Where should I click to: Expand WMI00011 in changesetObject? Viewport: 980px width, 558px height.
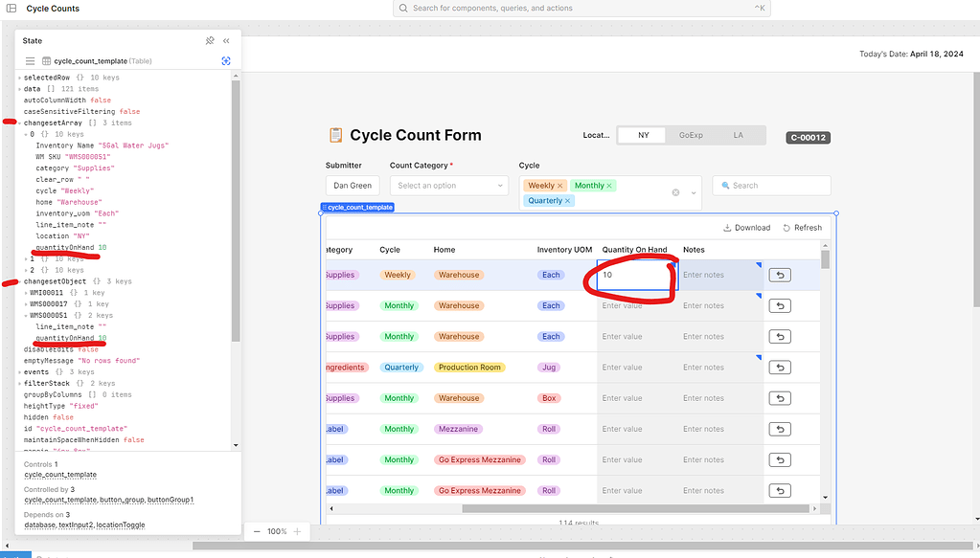click(26, 293)
